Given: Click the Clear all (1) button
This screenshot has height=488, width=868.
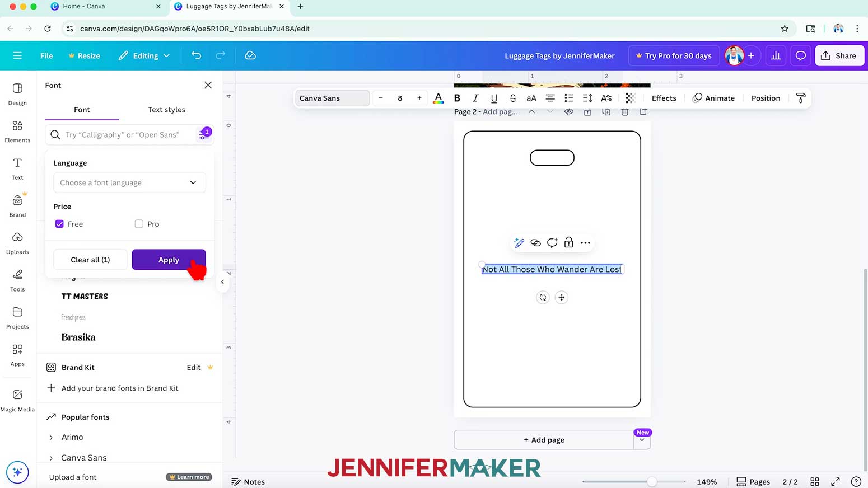Looking at the screenshot, I should click(x=90, y=260).
